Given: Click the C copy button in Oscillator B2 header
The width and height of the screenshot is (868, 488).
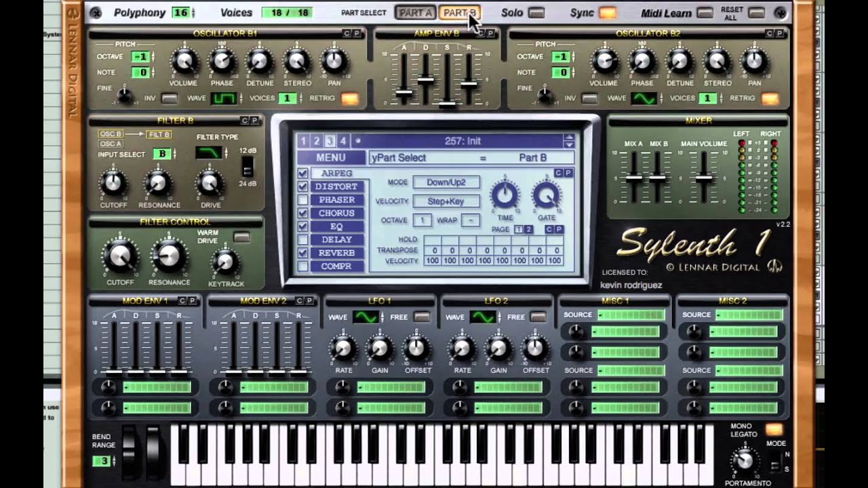Looking at the screenshot, I should [x=770, y=33].
